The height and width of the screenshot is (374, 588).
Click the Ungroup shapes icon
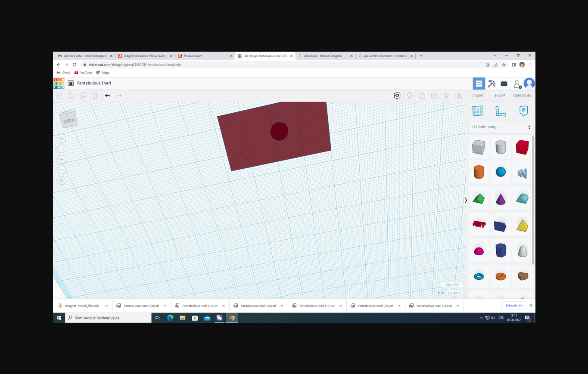tap(434, 96)
